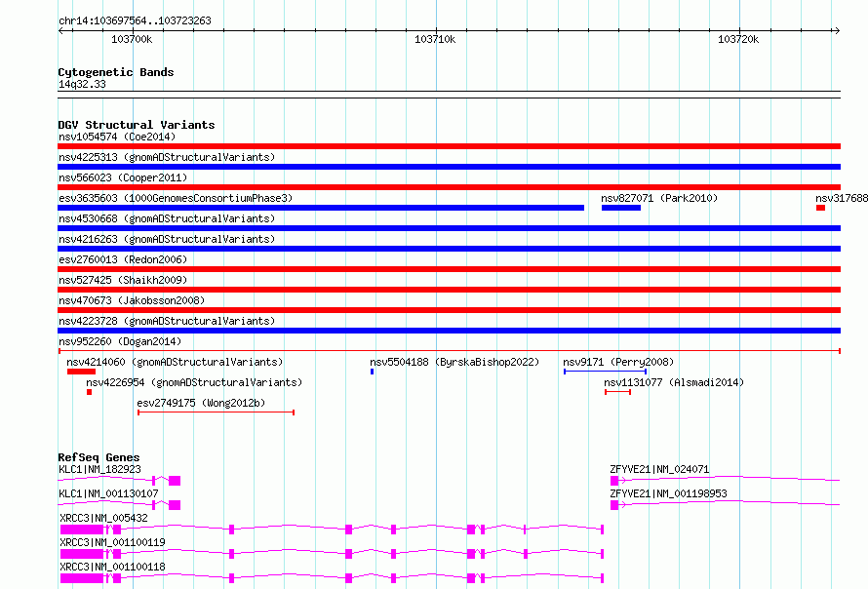
Task: Click the red bar of nsv1054574
Action: click(449, 146)
